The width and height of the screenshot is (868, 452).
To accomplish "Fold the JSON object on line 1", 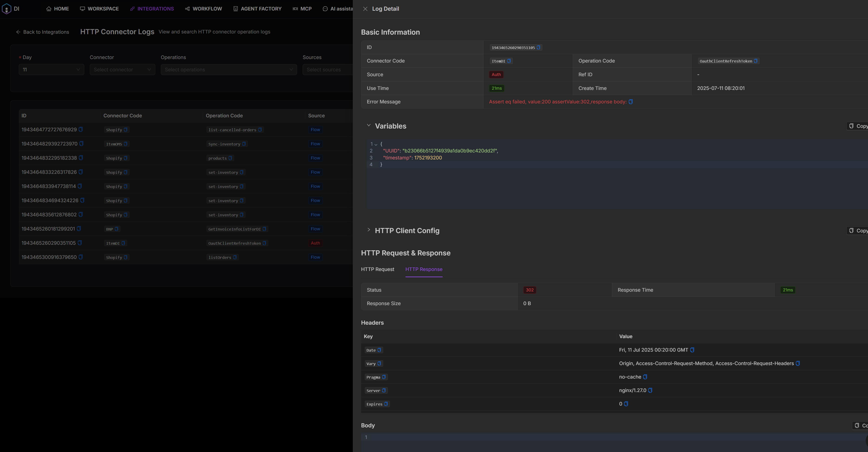I will pos(376,144).
